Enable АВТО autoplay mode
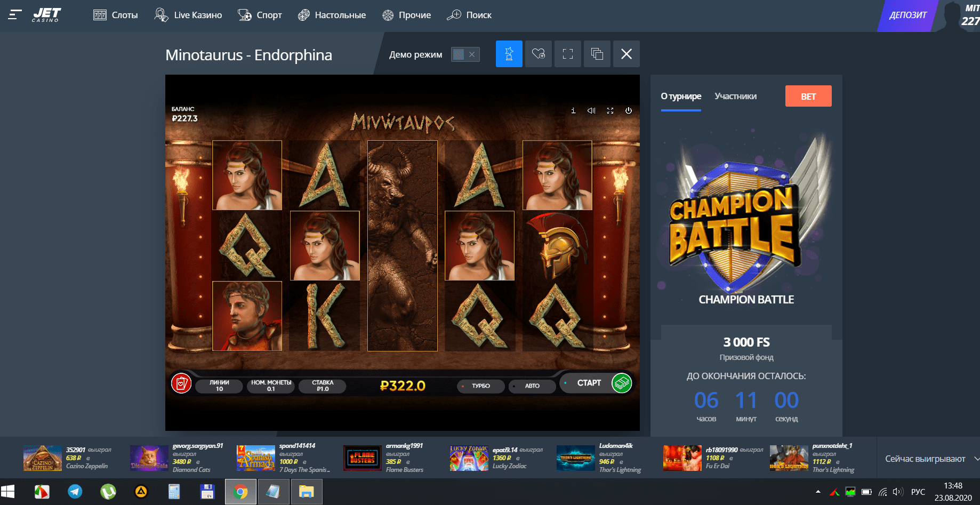This screenshot has width=980, height=505. click(x=532, y=386)
